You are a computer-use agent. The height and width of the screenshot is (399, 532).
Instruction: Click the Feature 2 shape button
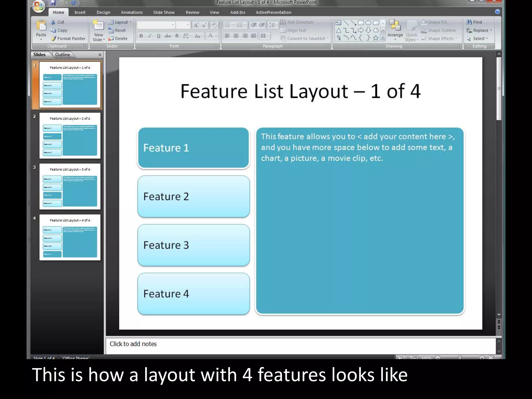click(194, 197)
